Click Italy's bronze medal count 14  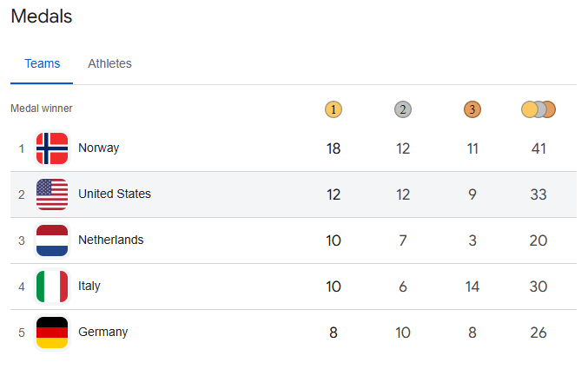pos(472,287)
